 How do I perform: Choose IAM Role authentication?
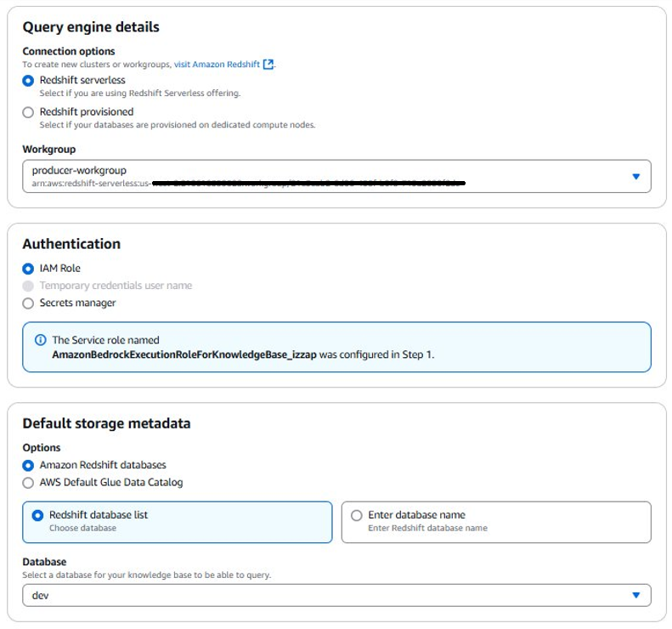[28, 269]
